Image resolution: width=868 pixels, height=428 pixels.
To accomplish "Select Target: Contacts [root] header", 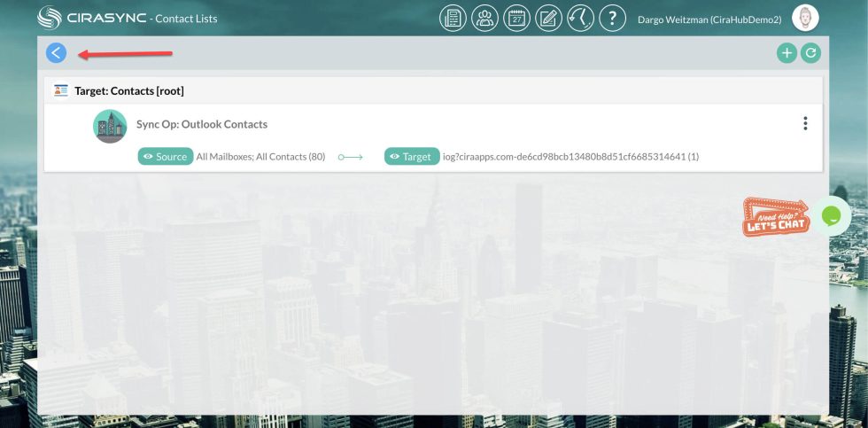I will pyautogui.click(x=129, y=90).
